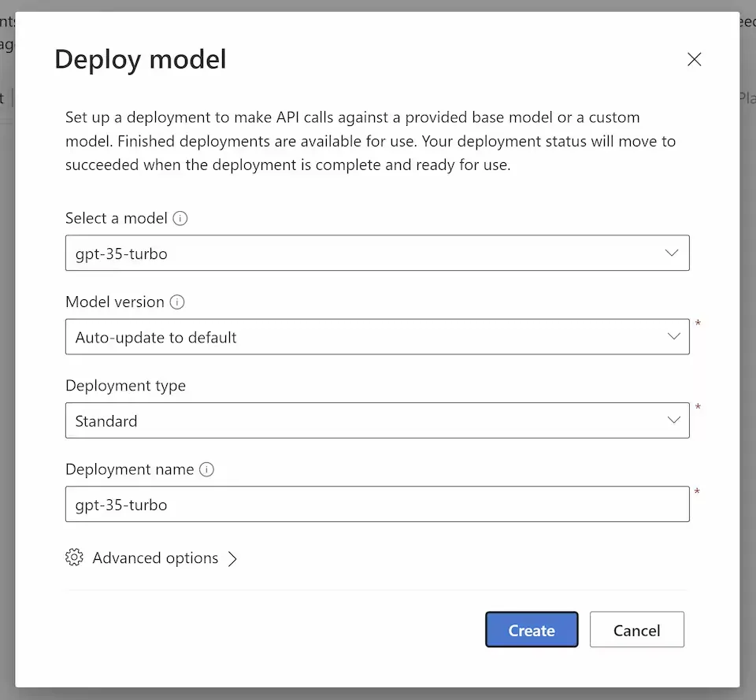Viewport: 756px width, 700px height.
Task: Click the Select a model dropdown chevron
Action: coord(672,253)
